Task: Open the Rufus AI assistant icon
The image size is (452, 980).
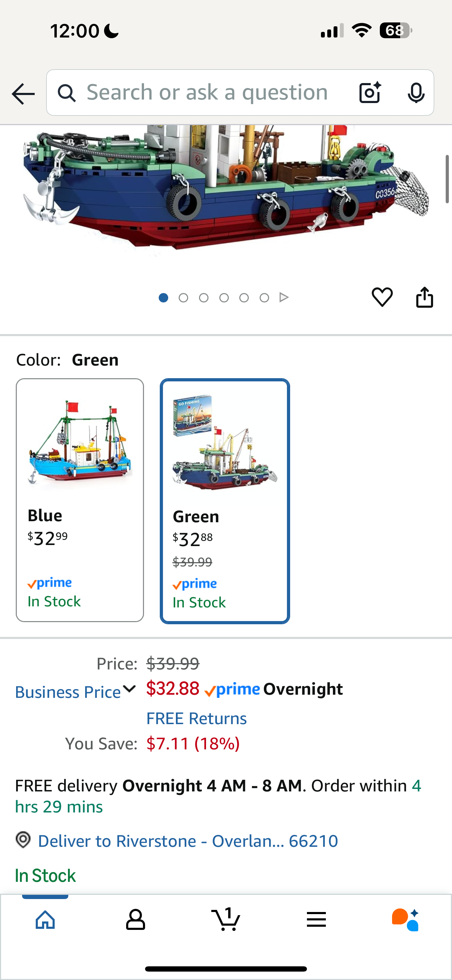Action: (405, 919)
